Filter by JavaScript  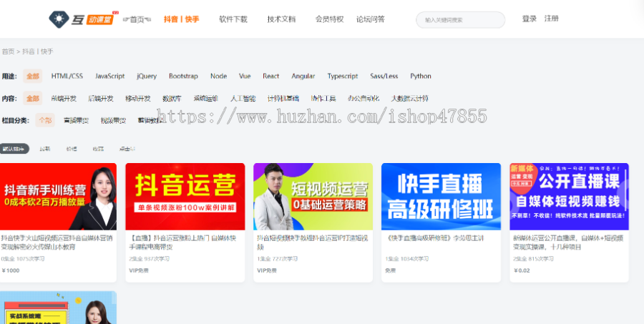point(110,76)
